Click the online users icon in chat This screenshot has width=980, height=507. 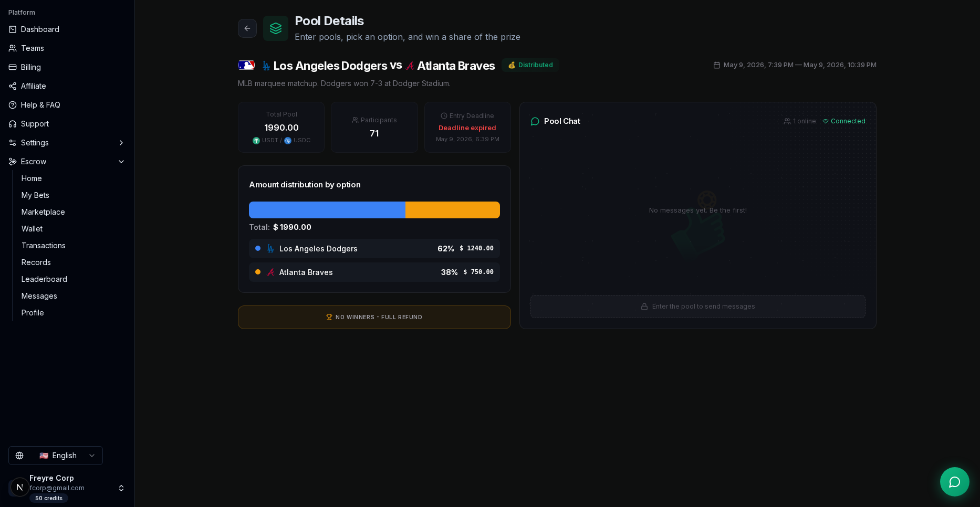tap(787, 121)
